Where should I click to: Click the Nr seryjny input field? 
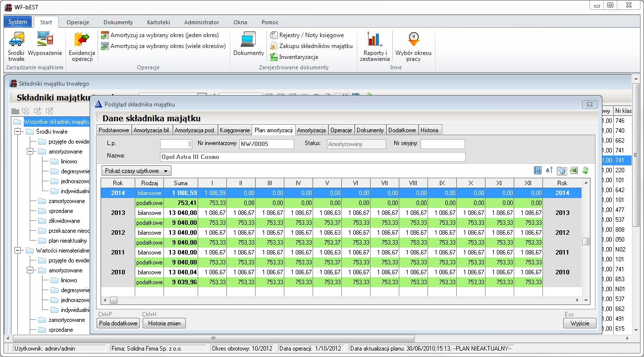(x=443, y=144)
